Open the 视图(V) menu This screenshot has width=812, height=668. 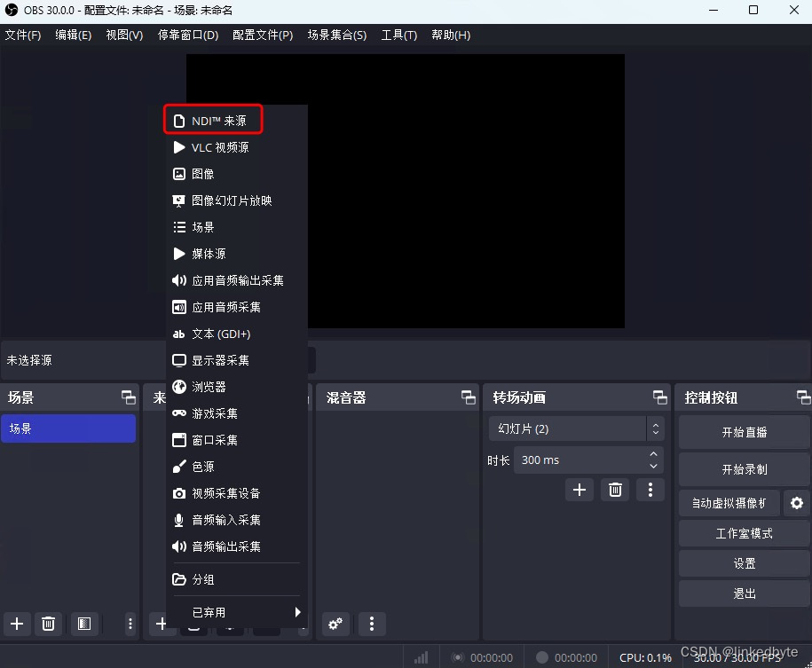124,35
